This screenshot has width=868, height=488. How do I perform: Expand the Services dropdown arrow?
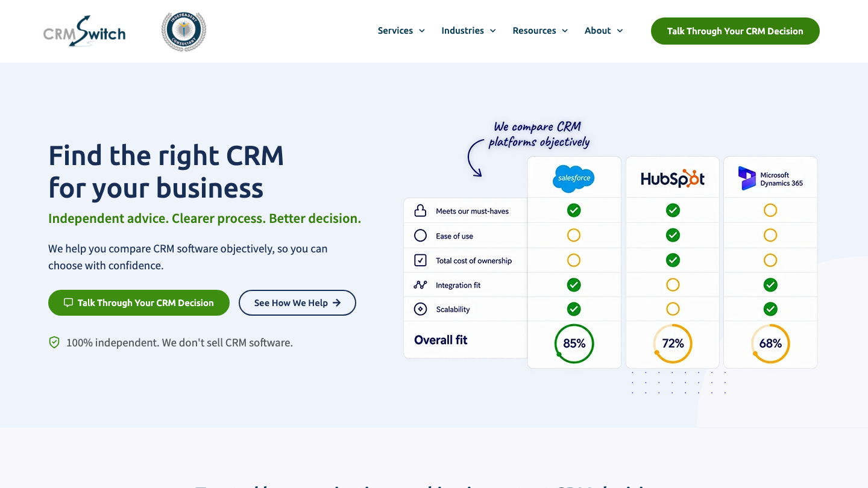point(422,31)
